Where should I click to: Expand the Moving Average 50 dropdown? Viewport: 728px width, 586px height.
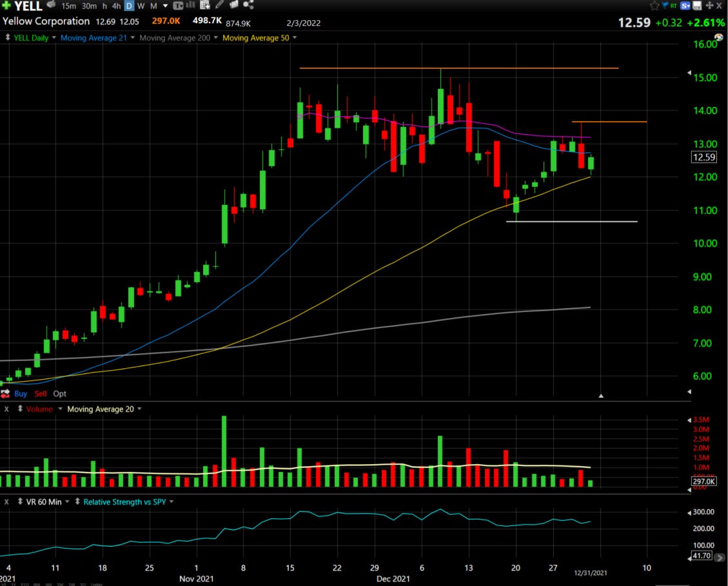294,37
